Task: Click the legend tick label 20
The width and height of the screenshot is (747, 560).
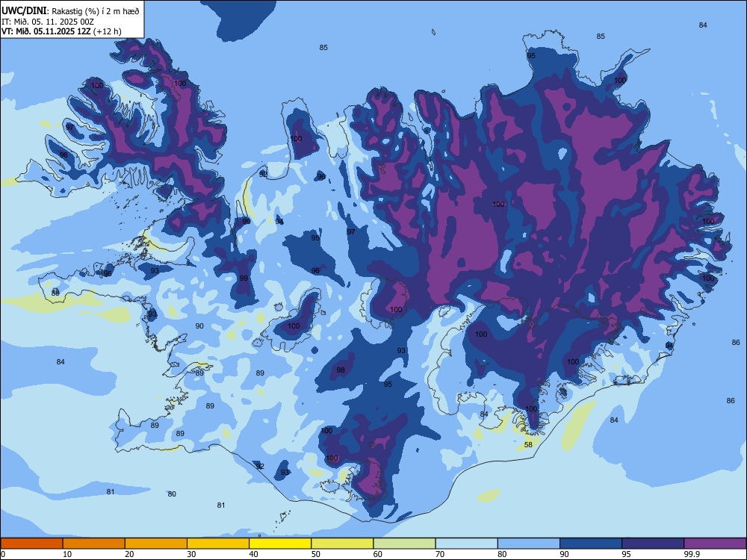Action: 129,554
